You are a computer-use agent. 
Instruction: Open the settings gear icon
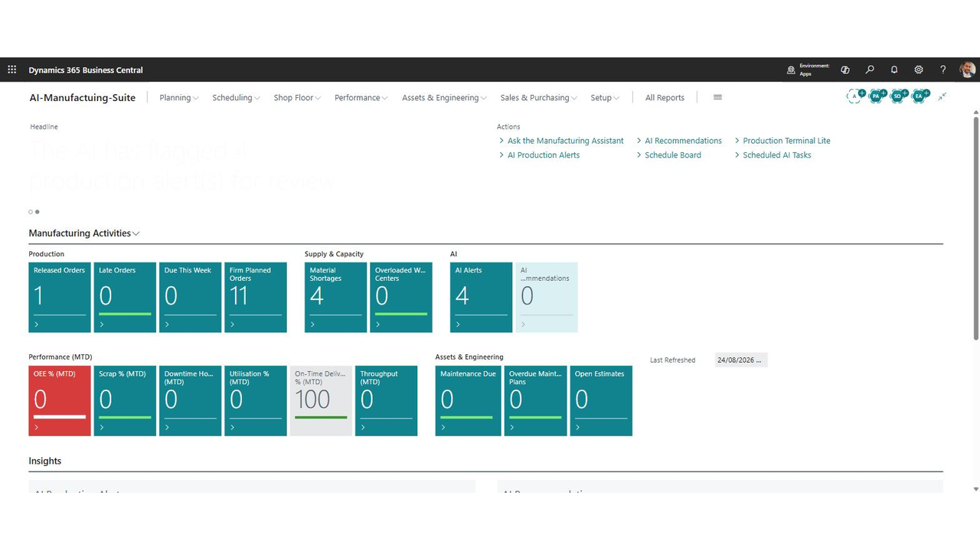coord(919,70)
